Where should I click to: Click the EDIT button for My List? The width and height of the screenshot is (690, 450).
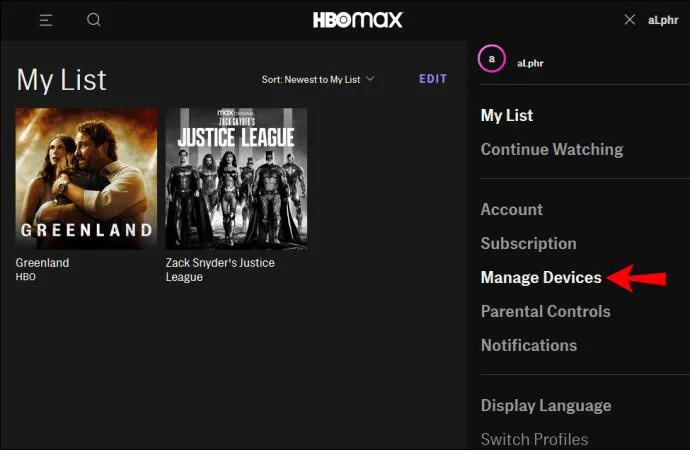433,79
